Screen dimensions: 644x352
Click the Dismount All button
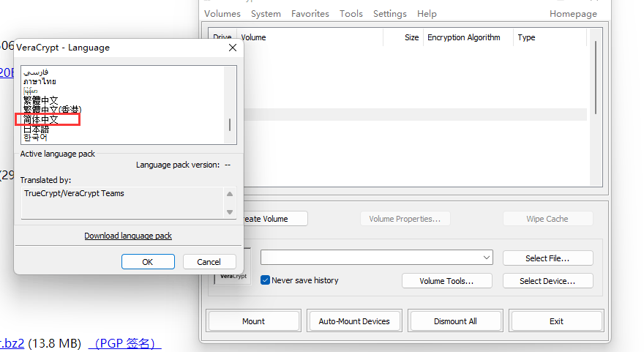coord(455,321)
